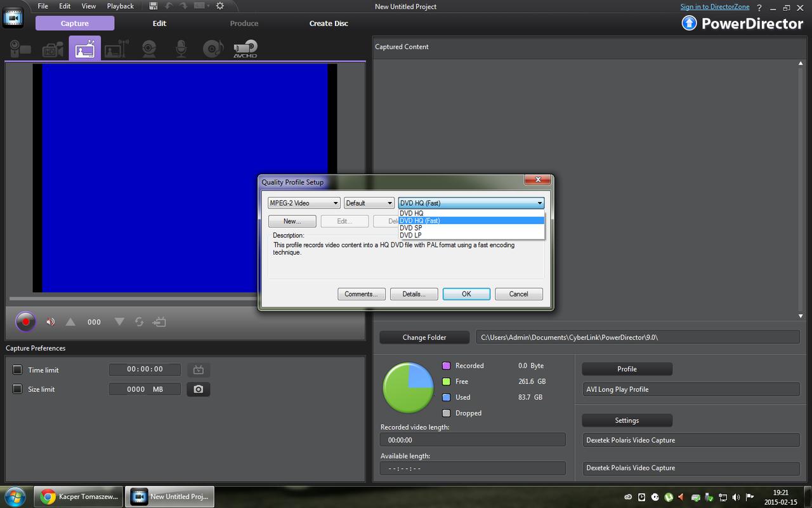Open the View menu
This screenshot has width=812, height=508.
89,6
